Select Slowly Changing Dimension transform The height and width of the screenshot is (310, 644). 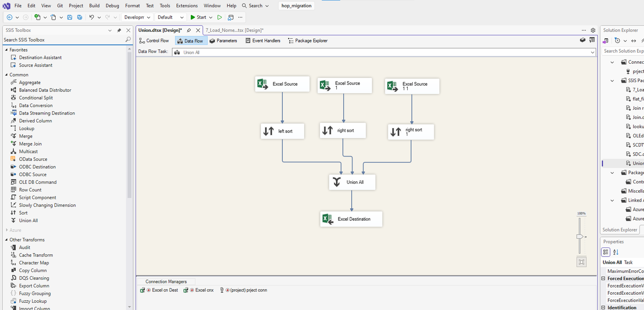click(x=47, y=205)
